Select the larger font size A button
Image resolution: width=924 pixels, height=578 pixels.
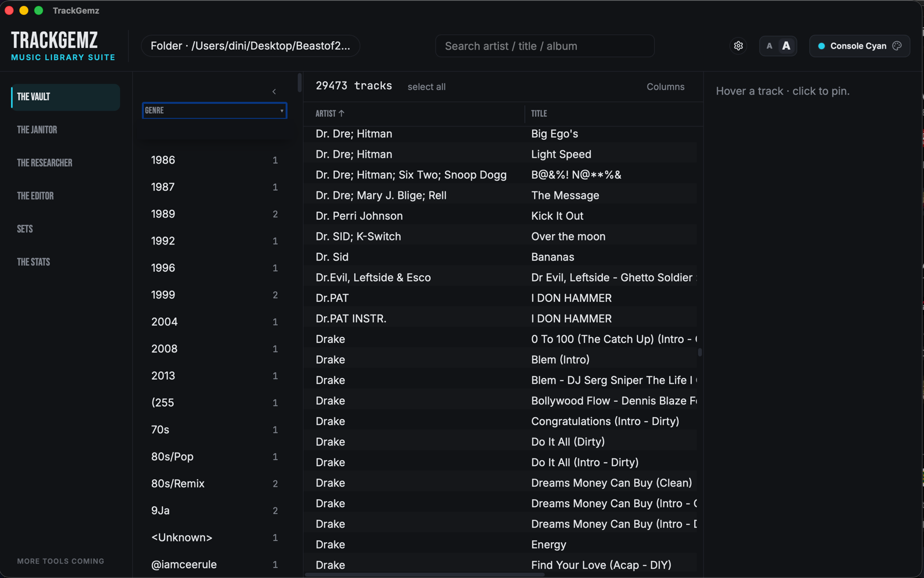tap(786, 46)
